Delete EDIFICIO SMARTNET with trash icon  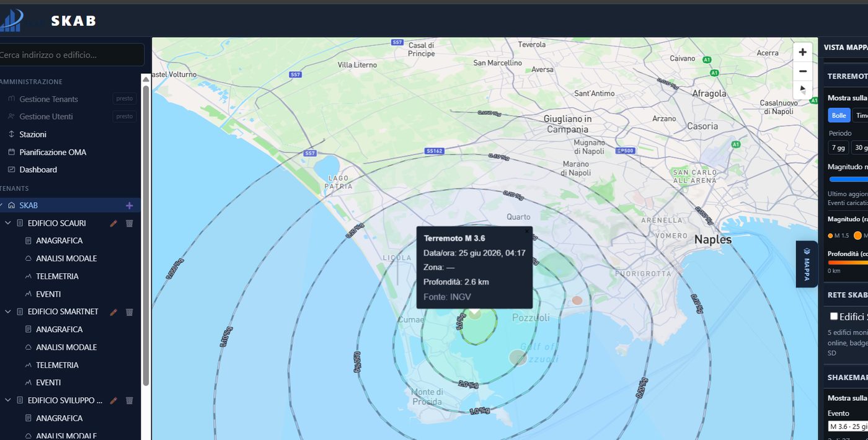click(130, 312)
